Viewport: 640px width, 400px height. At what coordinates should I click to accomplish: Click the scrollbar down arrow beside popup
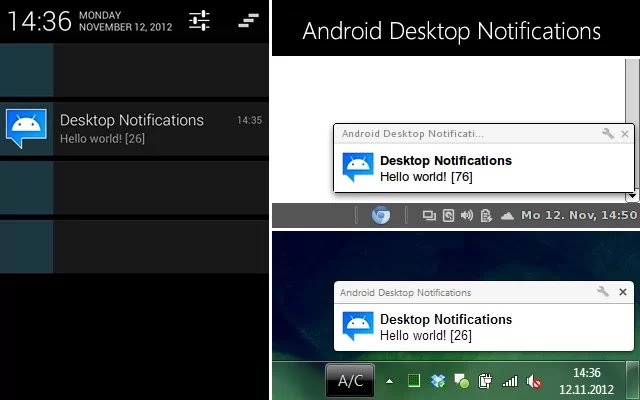point(632,196)
